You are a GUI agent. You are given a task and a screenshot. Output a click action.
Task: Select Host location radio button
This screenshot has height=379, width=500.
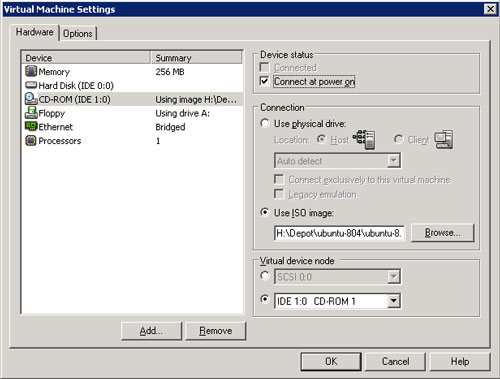[321, 139]
